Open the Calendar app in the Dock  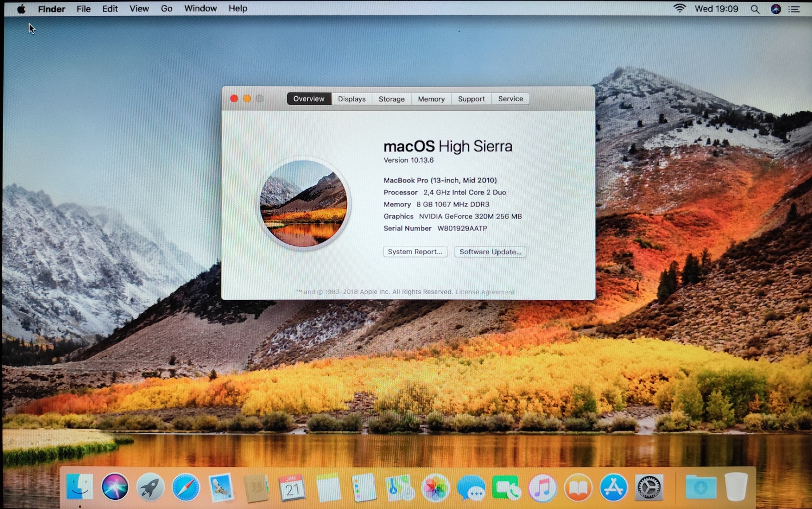click(292, 487)
